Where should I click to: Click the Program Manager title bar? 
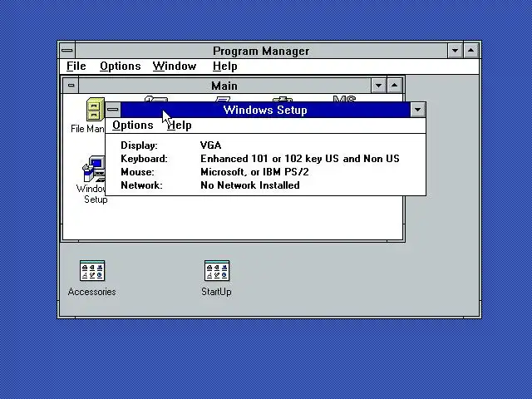pyautogui.click(x=261, y=51)
